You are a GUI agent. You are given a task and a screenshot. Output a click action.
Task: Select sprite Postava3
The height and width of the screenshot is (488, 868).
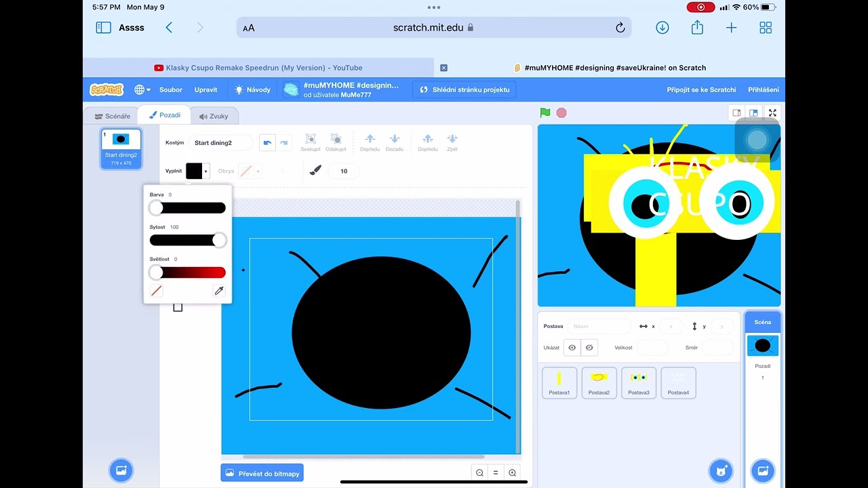(x=639, y=383)
